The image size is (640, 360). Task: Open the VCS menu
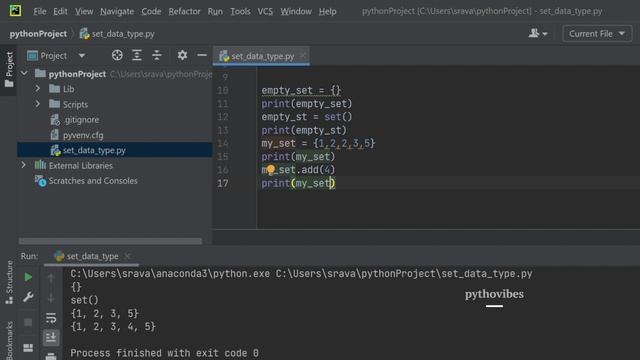tap(265, 11)
